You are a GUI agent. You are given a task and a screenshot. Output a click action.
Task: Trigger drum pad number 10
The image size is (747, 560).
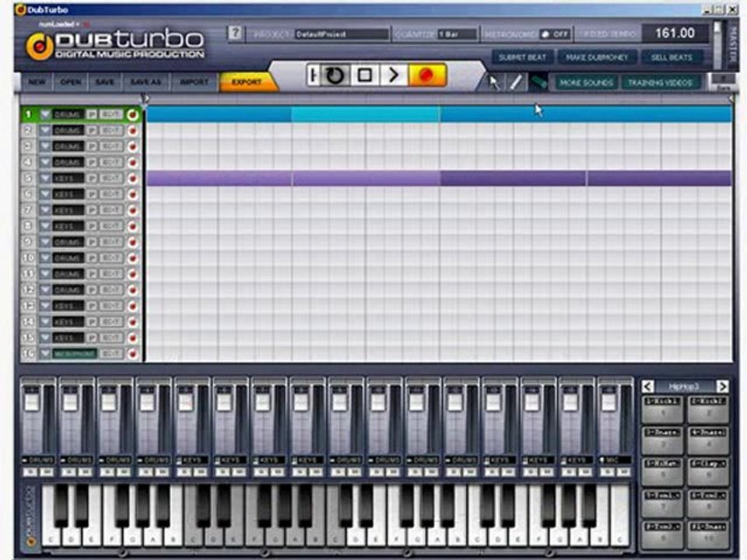pos(708,534)
